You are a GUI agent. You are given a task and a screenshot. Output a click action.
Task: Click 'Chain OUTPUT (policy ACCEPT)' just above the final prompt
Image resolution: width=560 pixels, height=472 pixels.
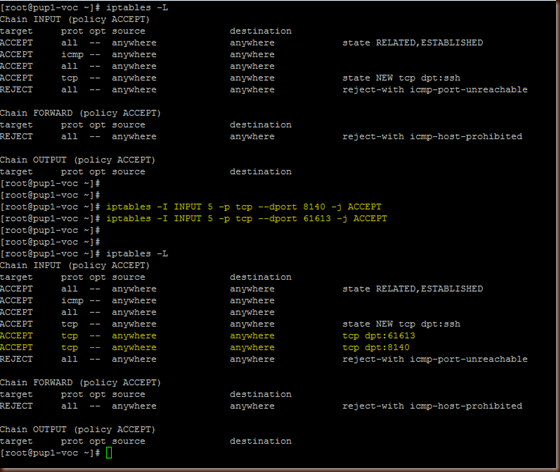click(78, 430)
